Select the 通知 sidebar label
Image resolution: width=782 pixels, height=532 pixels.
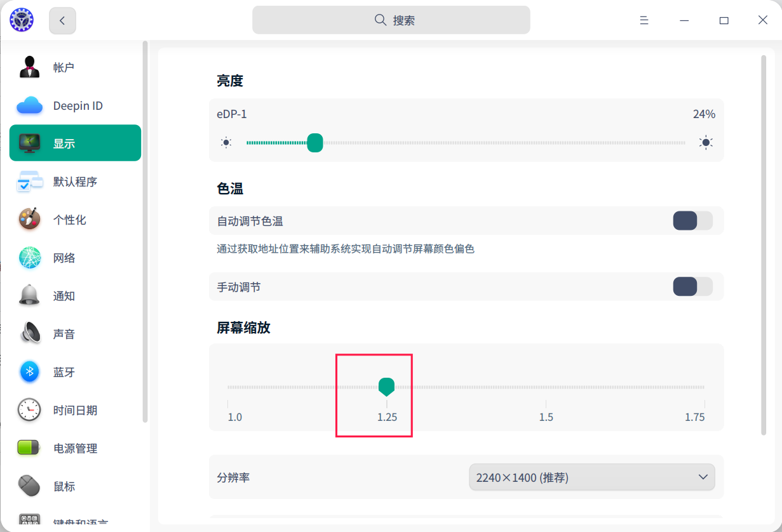[x=64, y=296]
